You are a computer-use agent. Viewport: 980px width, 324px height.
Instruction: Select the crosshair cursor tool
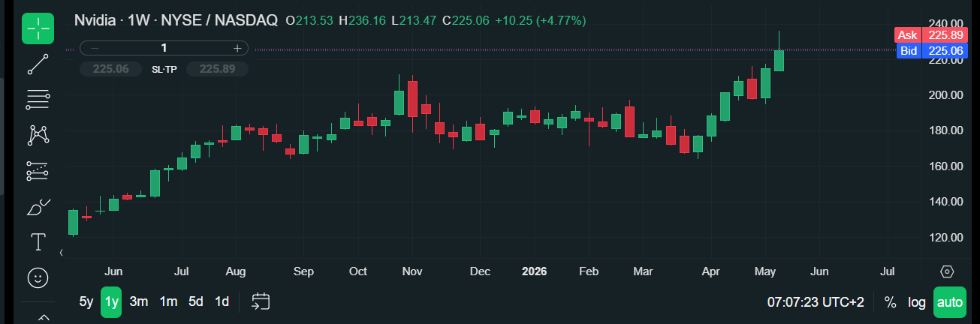(38, 28)
